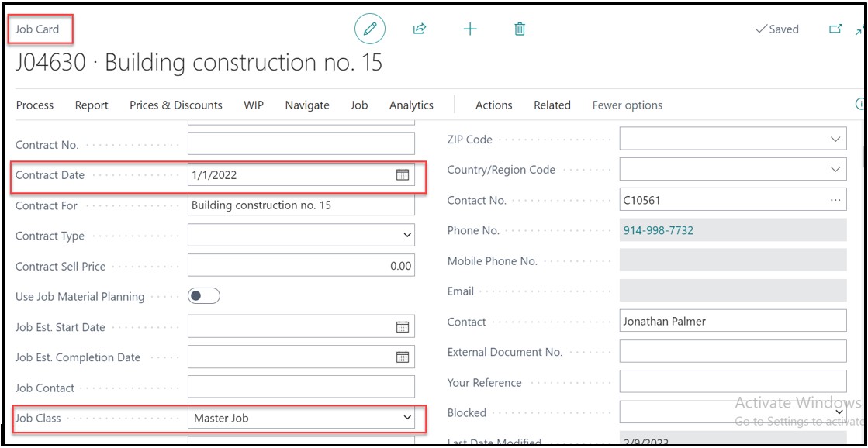Screen dimensions: 868x448
Task: Open Job Est. Start Date calendar icon
Action: (403, 327)
